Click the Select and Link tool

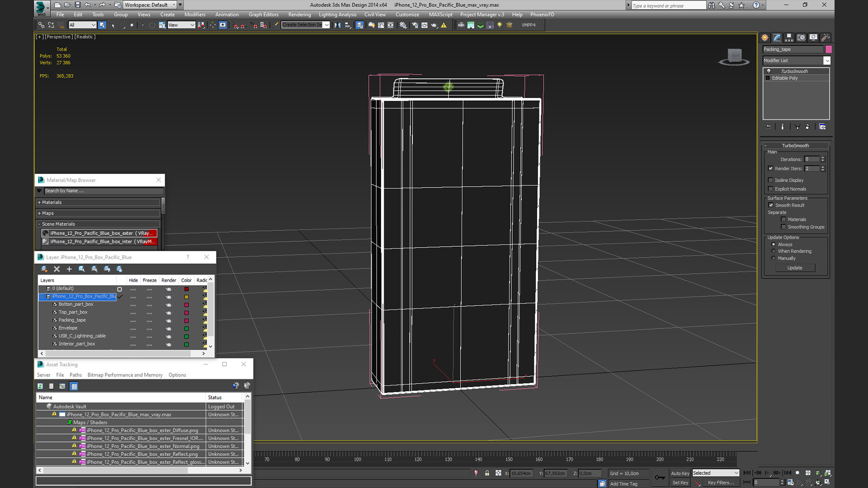pyautogui.click(x=41, y=25)
